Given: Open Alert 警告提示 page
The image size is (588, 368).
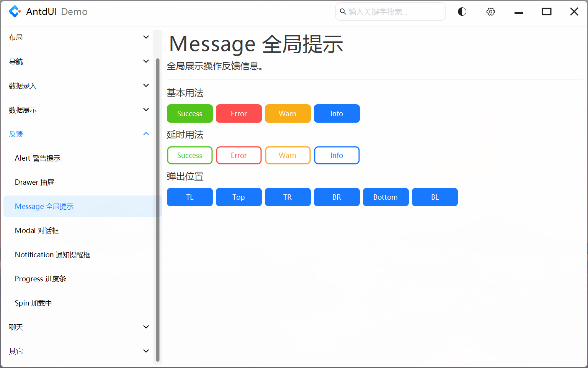Looking at the screenshot, I should 38,158.
